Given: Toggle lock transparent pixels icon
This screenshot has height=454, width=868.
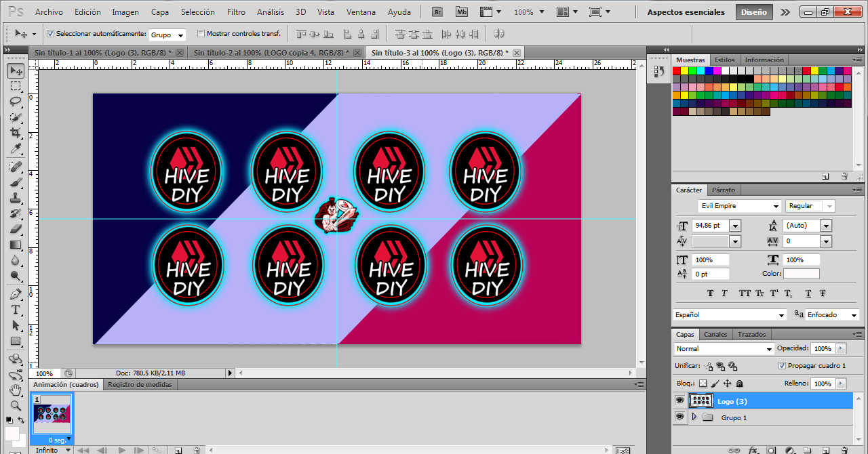Looking at the screenshot, I should click(x=703, y=384).
